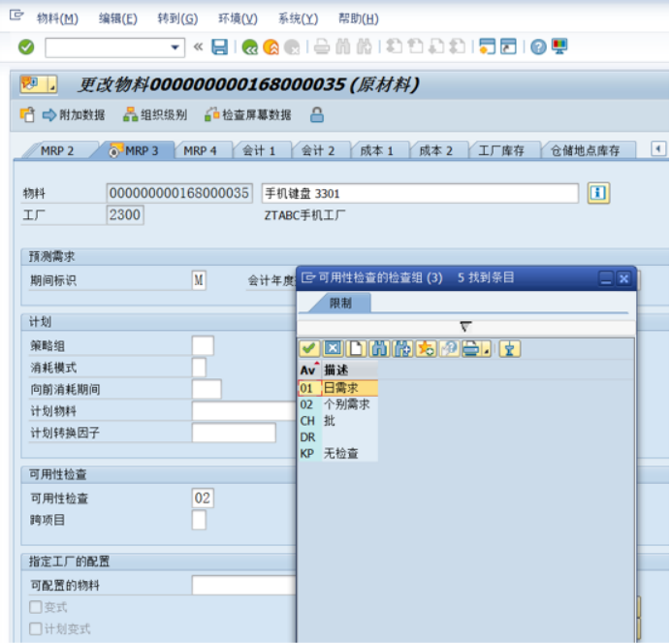Expand the restrictions triangle in the popup

(465, 327)
